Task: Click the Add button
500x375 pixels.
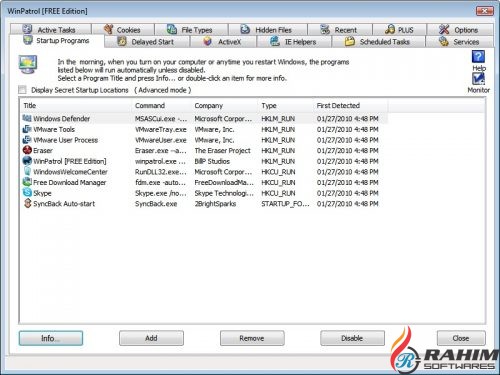Action: [151, 338]
